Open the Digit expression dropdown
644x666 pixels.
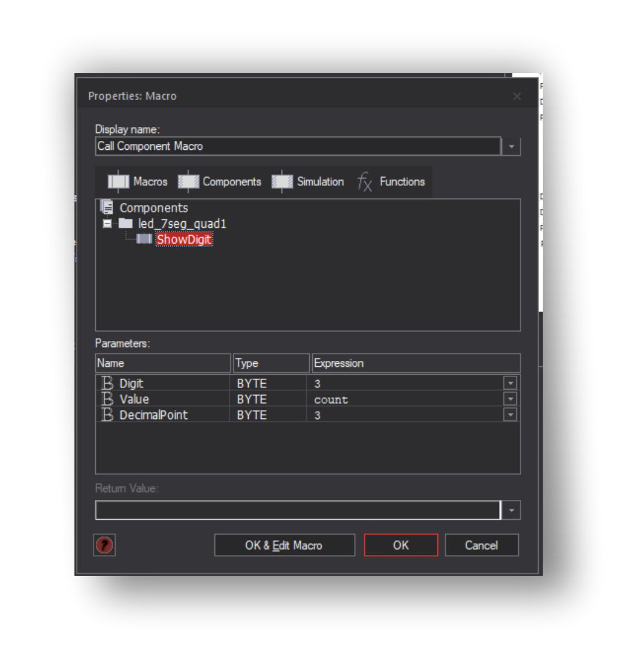[x=510, y=383]
